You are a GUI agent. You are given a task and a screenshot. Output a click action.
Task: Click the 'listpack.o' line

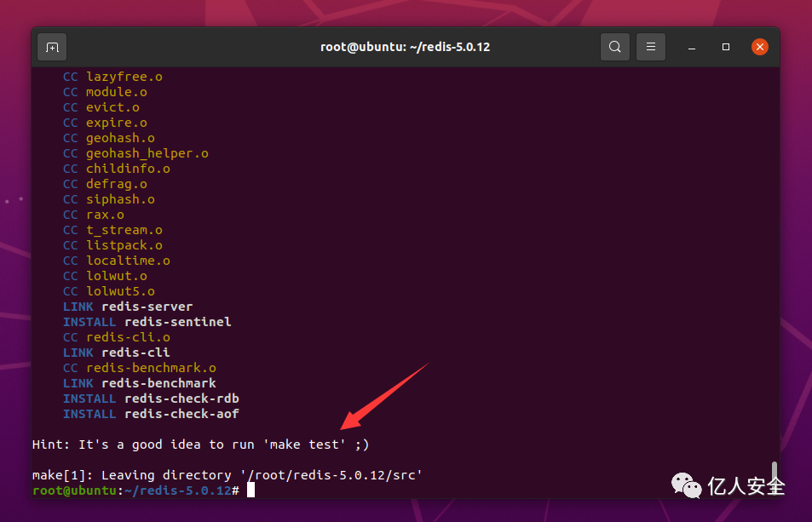pos(112,245)
